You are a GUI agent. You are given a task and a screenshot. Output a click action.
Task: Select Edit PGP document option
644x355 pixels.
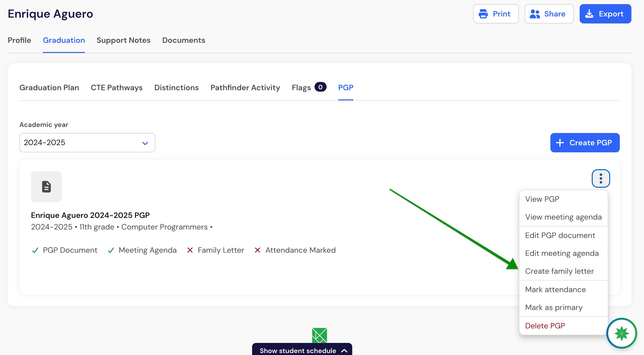pos(563,235)
